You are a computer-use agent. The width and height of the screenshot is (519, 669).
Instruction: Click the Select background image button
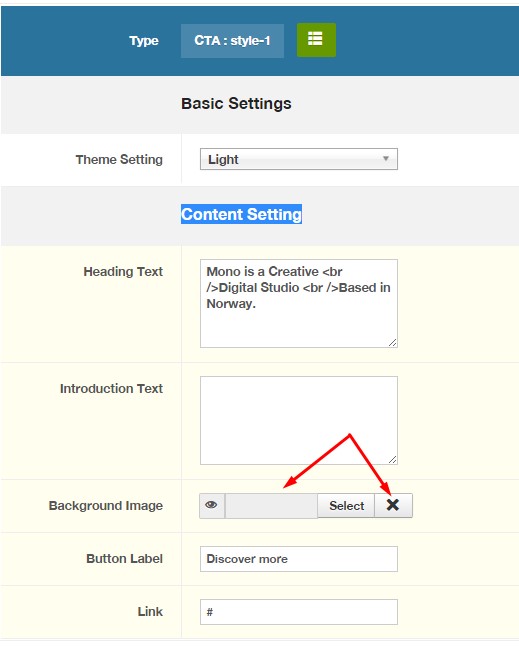(x=346, y=506)
